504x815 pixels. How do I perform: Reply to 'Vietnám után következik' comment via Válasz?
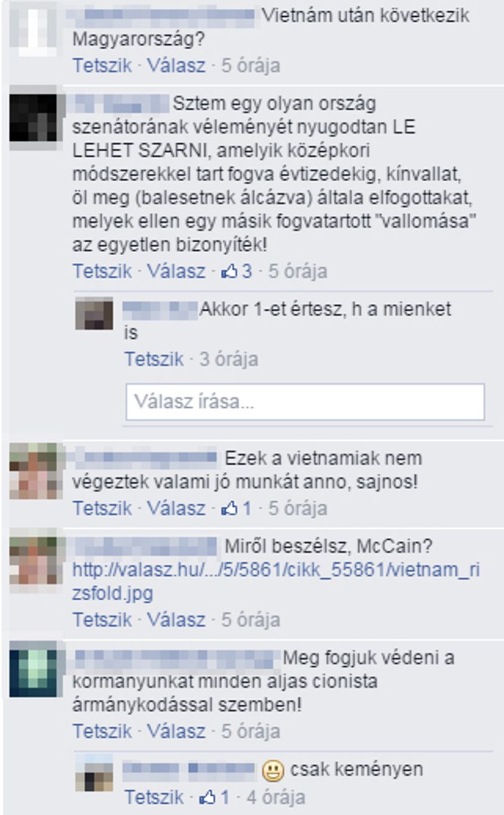[175, 65]
